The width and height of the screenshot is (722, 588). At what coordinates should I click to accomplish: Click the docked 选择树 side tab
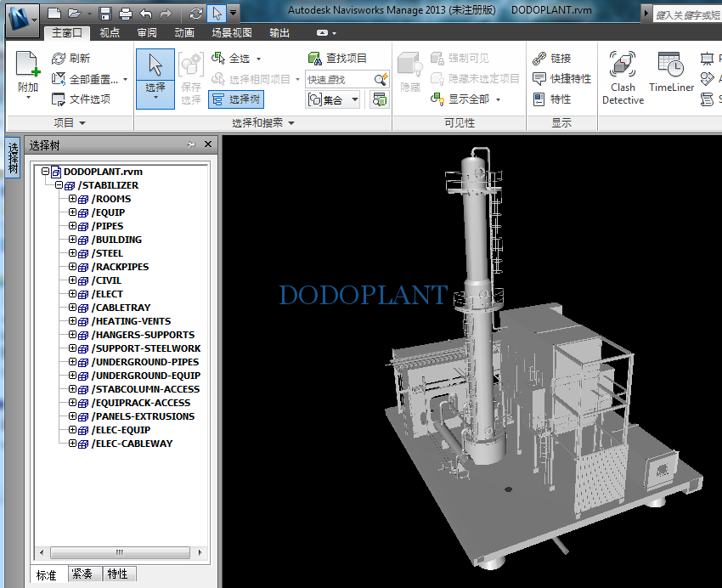(13, 157)
